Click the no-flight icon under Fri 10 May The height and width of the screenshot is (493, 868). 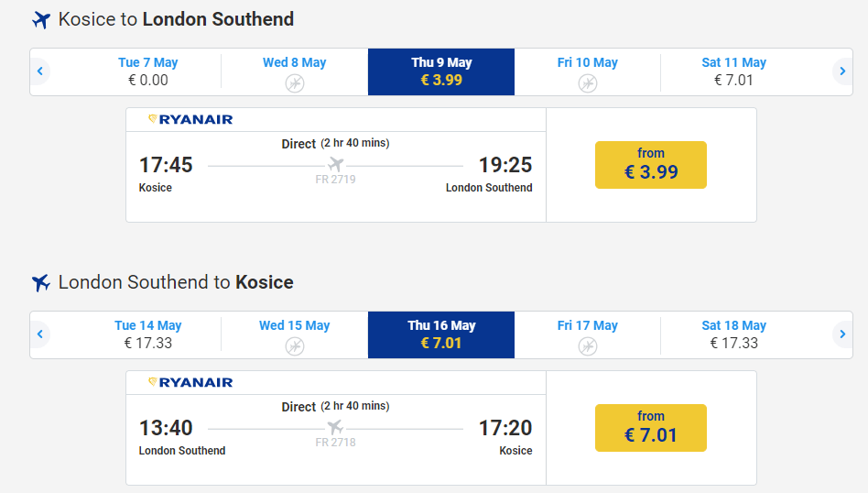587,83
